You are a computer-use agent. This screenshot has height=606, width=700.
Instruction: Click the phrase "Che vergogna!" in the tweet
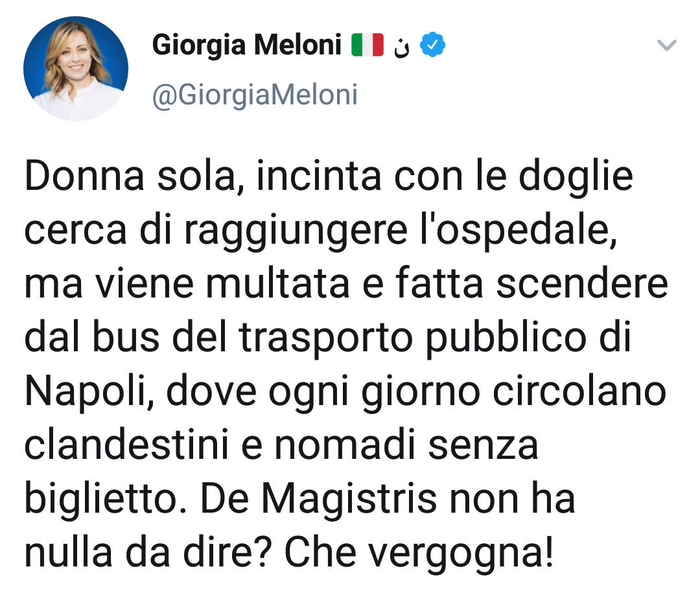tap(419, 554)
